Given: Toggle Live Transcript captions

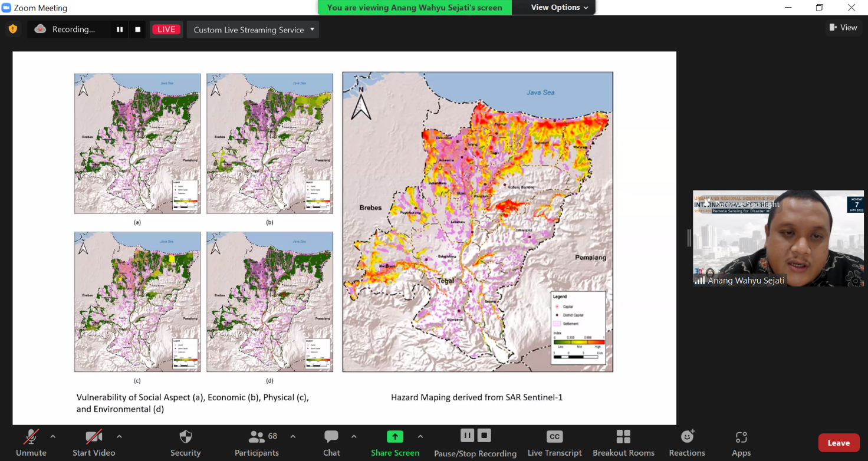Looking at the screenshot, I should [554, 443].
